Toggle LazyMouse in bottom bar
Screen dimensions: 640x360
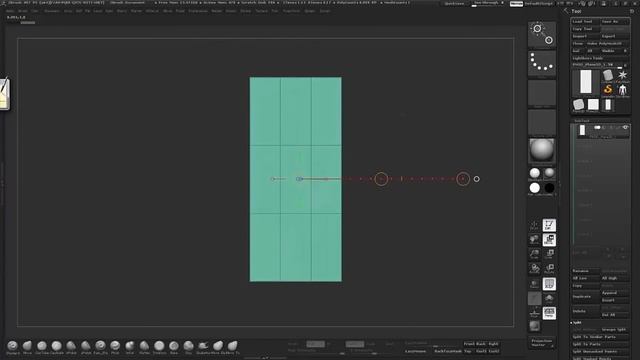(x=416, y=351)
